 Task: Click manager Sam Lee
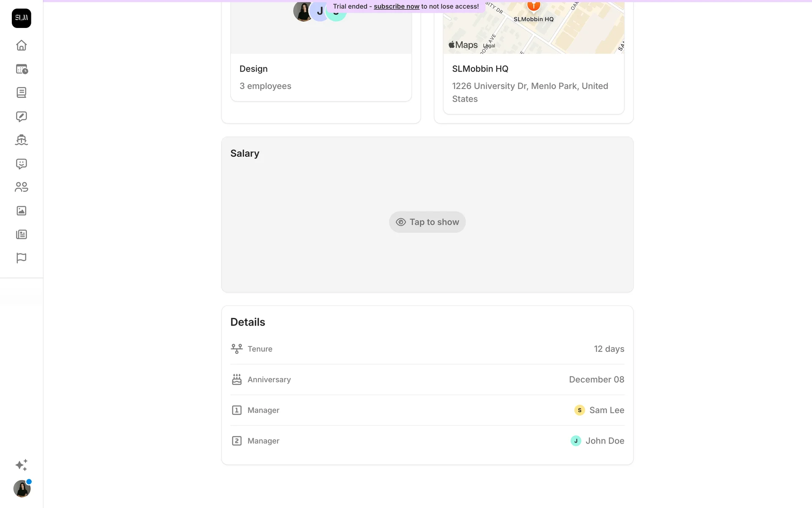[599, 410]
